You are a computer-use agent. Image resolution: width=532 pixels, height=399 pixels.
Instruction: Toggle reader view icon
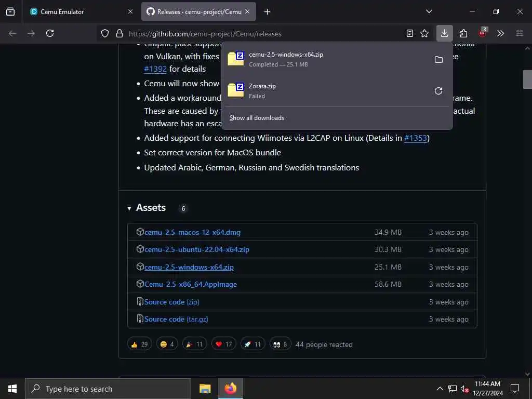[410, 33]
